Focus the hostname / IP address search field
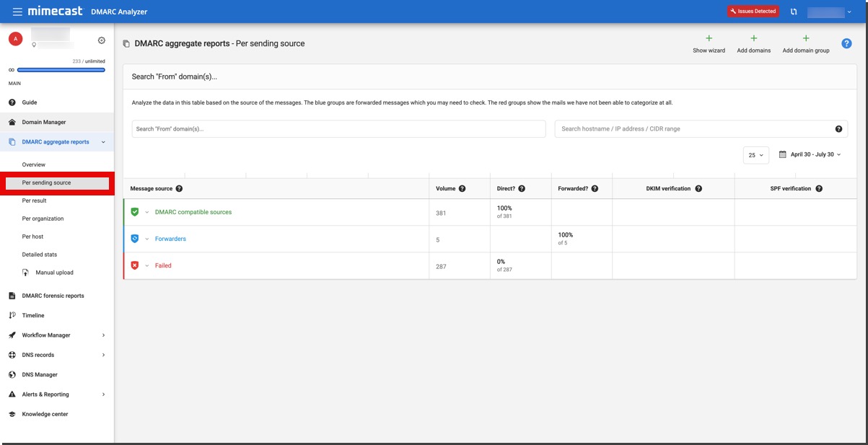The image size is (868, 445). coord(701,129)
